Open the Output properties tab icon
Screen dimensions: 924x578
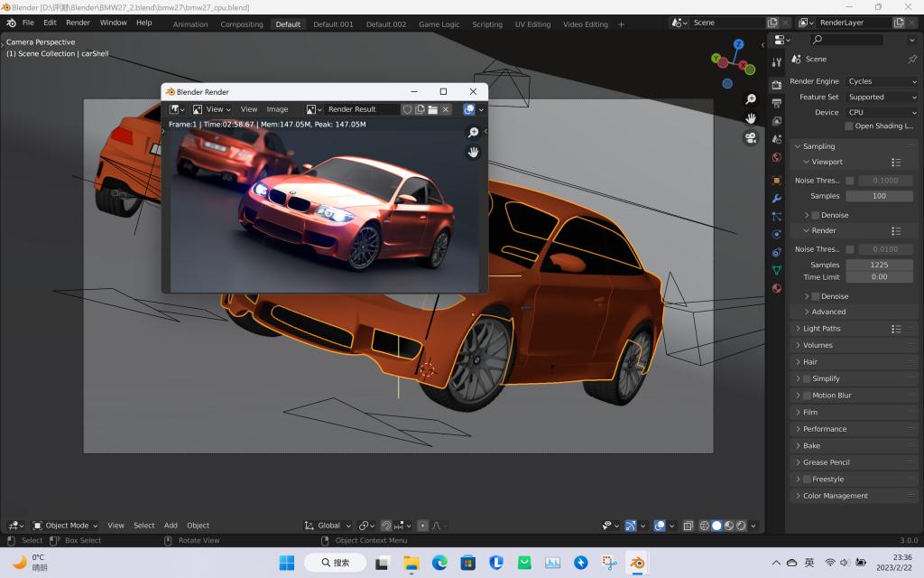[x=776, y=103]
